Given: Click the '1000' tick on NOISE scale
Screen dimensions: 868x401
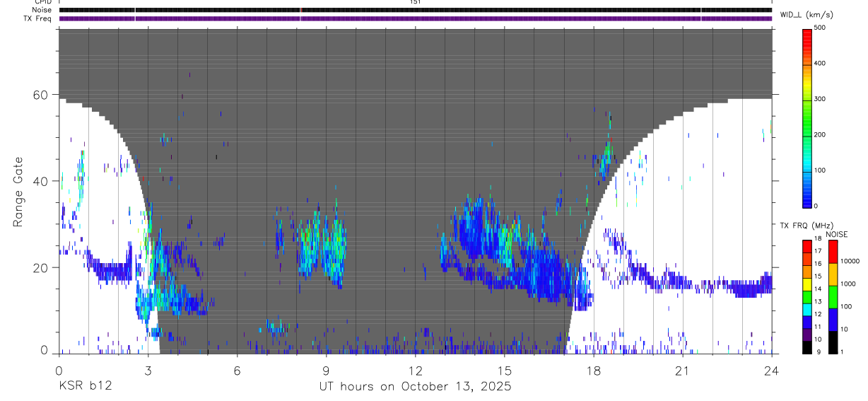Looking at the screenshot, I should pos(848,284).
